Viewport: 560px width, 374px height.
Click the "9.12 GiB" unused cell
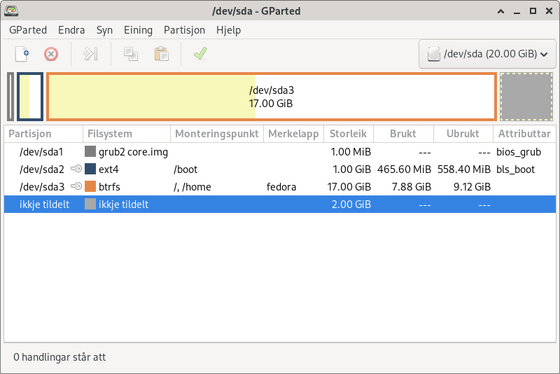tap(472, 187)
